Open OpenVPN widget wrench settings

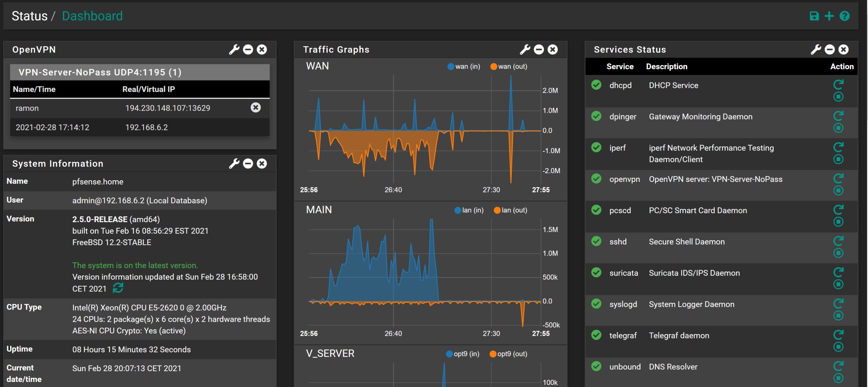[x=234, y=50]
